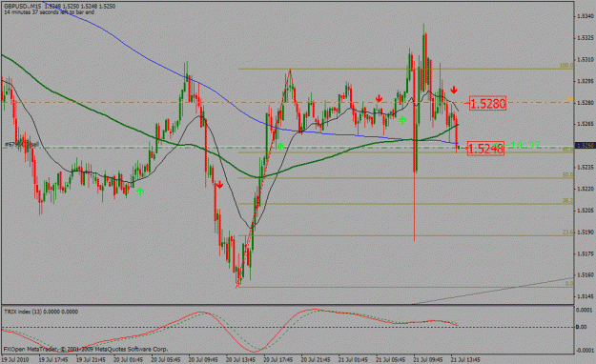Viewport: 596px width, 364px height.
Task: Click 1.5220 on the price axis
Action: (586, 189)
